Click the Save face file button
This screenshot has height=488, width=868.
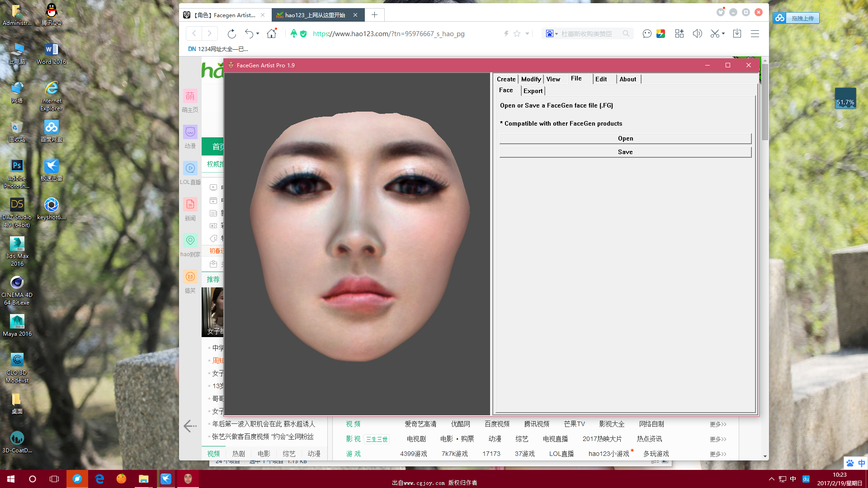pos(625,152)
